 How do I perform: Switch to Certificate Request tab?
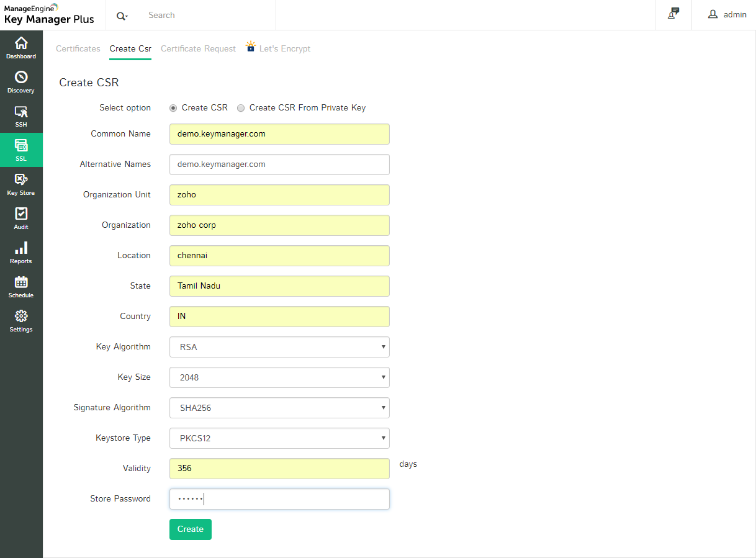click(x=198, y=49)
